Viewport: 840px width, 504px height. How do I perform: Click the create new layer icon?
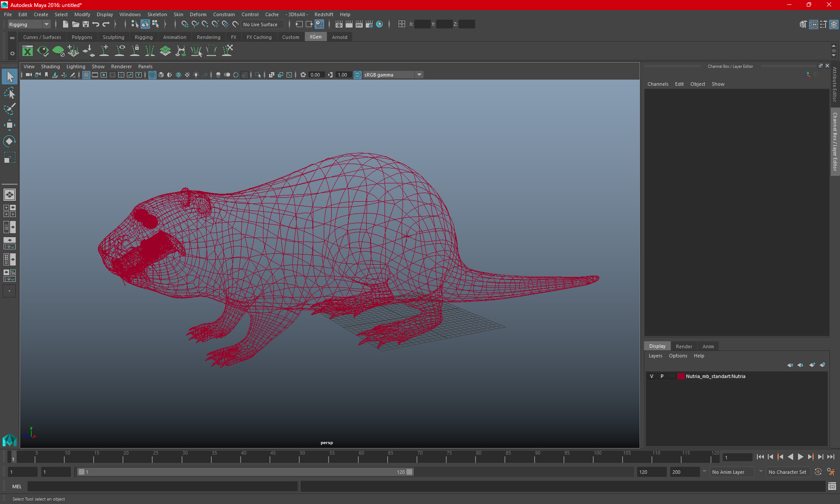(x=812, y=365)
